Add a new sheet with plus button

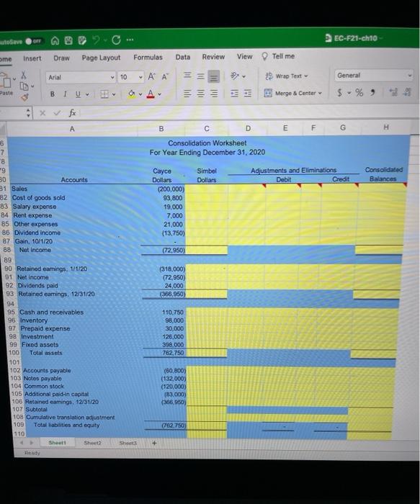click(154, 443)
